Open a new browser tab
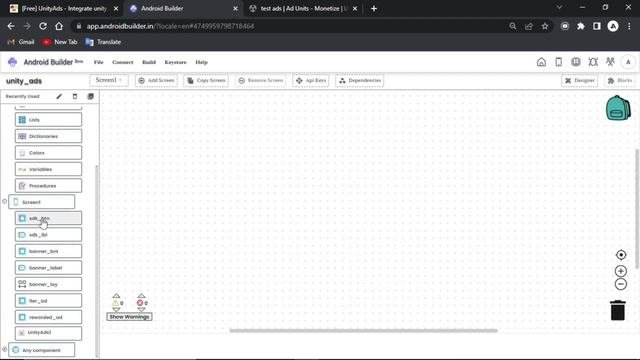 tap(374, 9)
